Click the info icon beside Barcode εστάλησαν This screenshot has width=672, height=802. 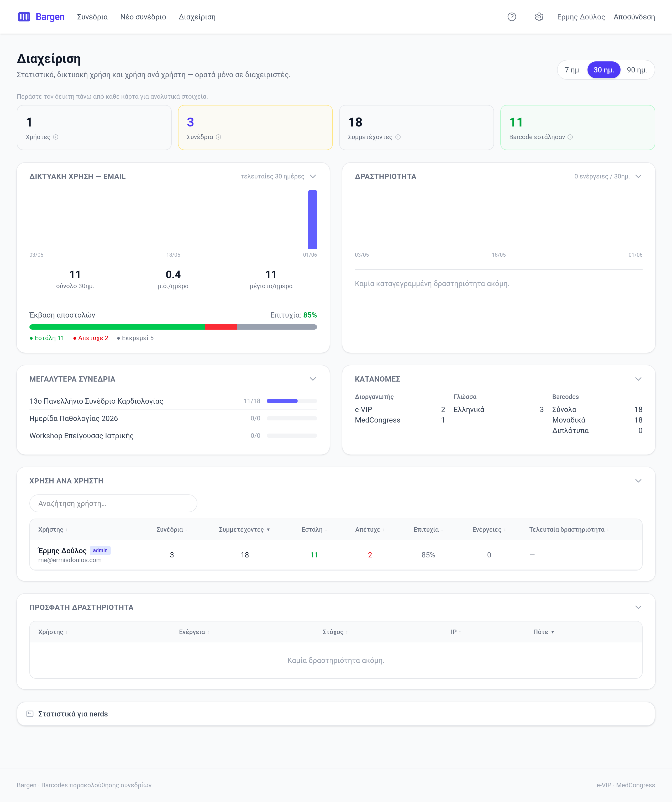coord(570,137)
